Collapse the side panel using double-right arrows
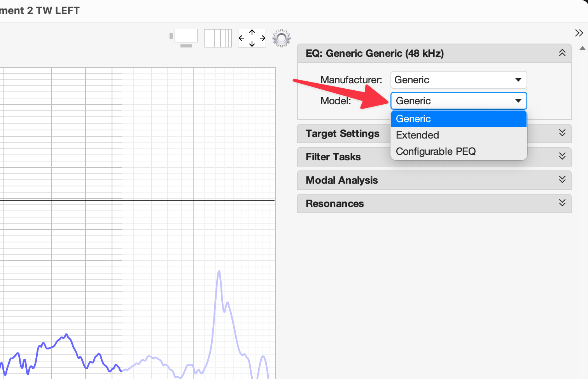This screenshot has width=588, height=379. (579, 33)
